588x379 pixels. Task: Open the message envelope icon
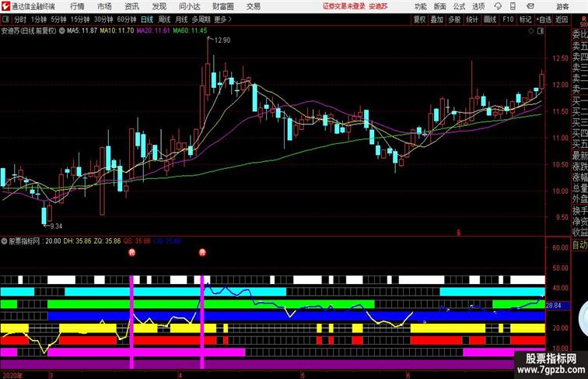(x=530, y=6)
